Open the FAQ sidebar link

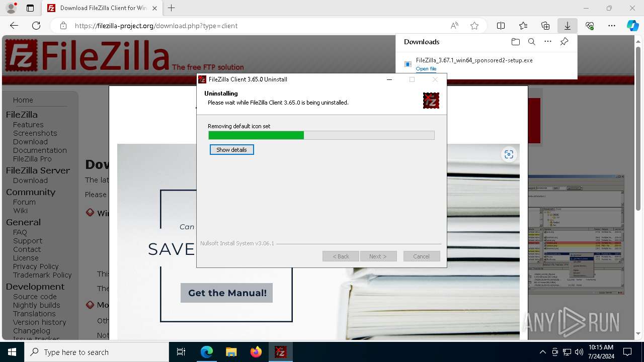(20, 232)
